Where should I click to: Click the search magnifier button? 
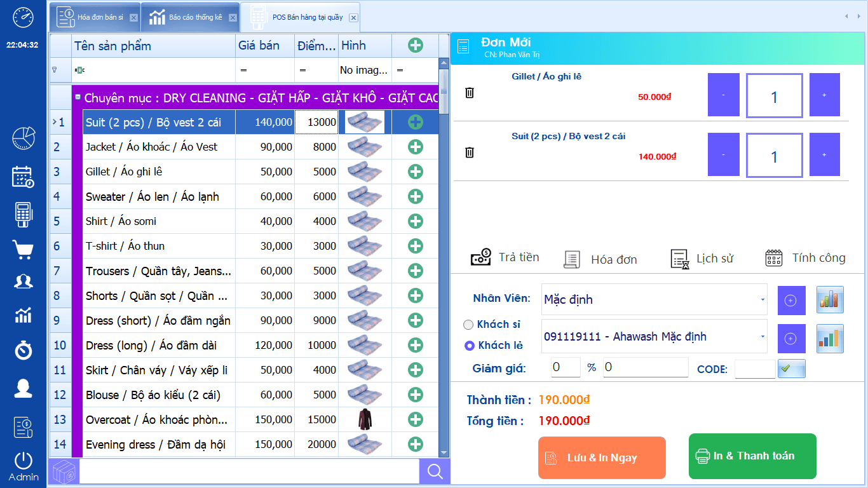[435, 471]
